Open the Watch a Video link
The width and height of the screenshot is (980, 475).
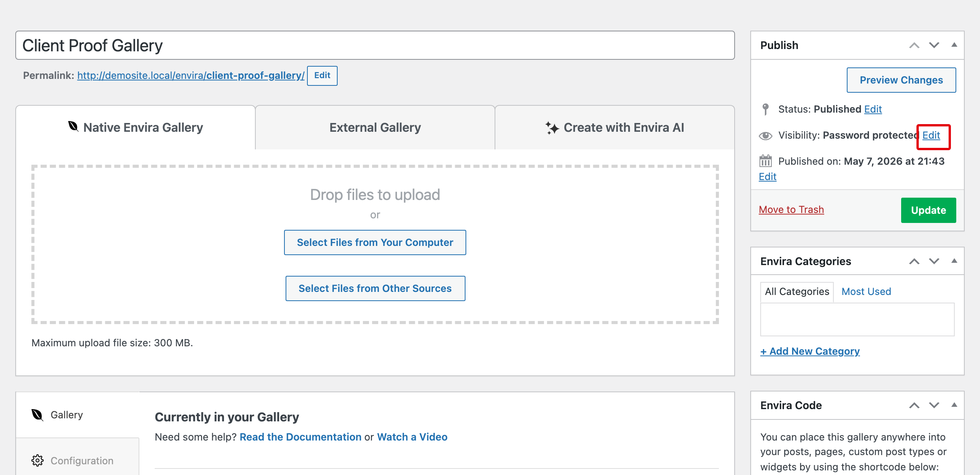412,437
